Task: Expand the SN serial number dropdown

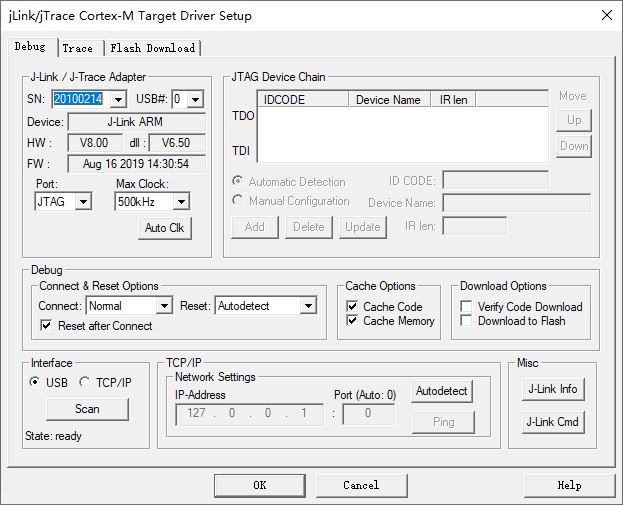Action: pos(118,99)
